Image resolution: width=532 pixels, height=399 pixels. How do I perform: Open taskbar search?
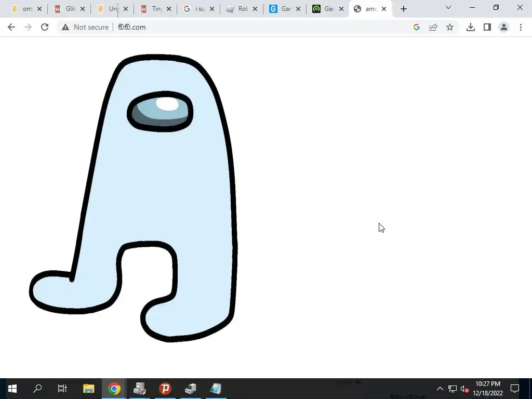tap(37, 389)
